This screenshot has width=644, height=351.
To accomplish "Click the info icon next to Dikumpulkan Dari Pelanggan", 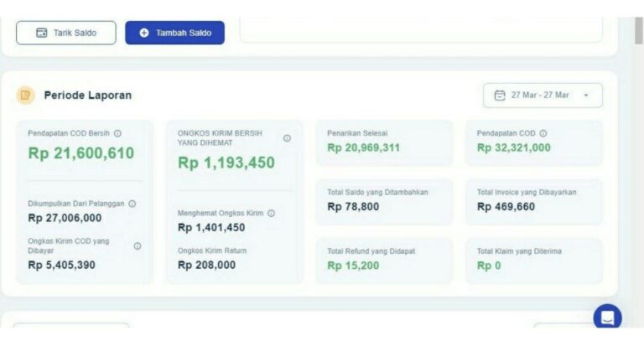I will pos(132,204).
